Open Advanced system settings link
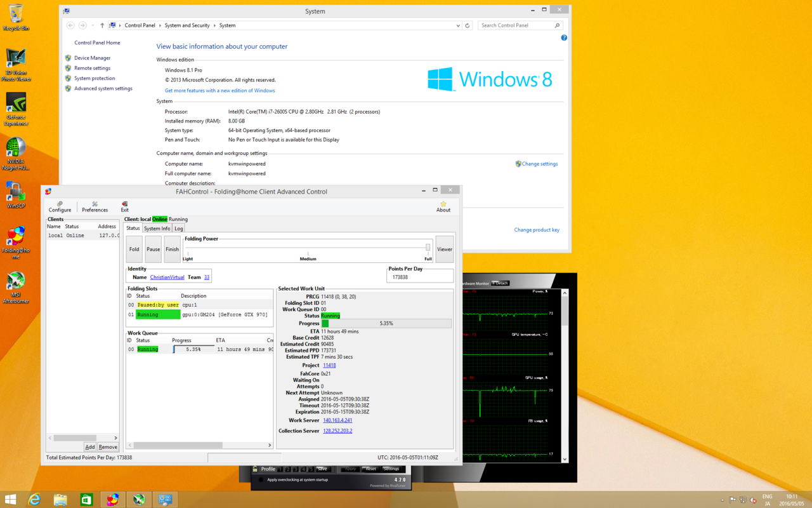 (103, 88)
